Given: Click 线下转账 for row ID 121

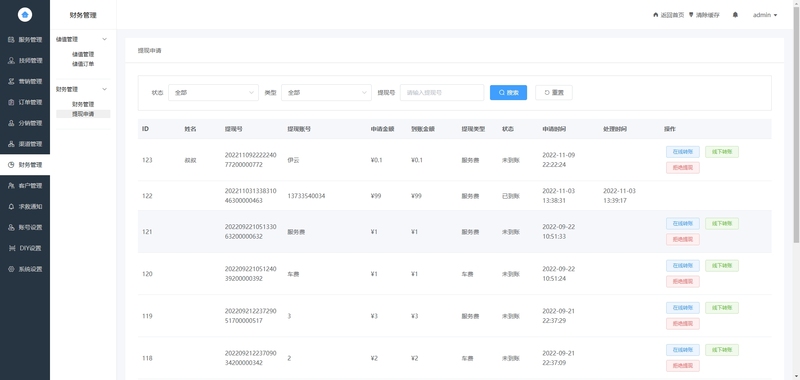Looking at the screenshot, I should pos(722,224).
